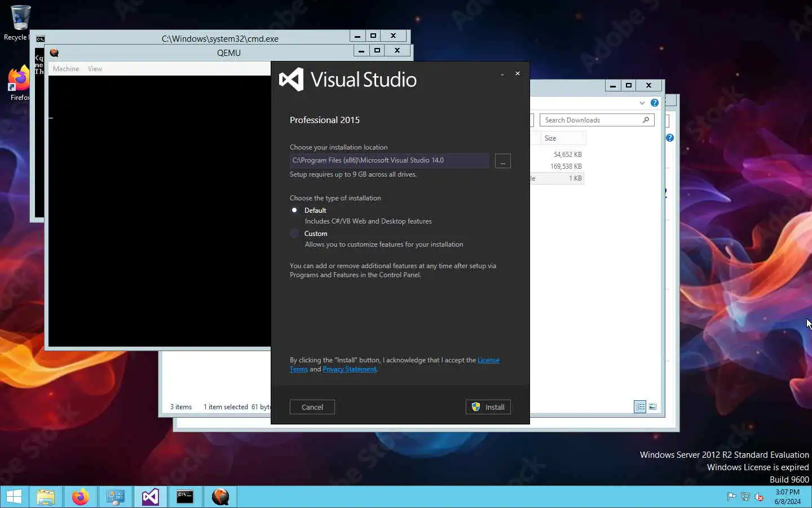Switch to Command Prompt taskbar icon

(x=186, y=497)
